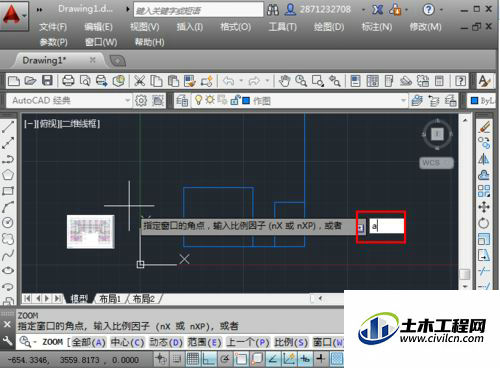
Task: Select the Mirror modify tool
Action: [x=484, y=159]
